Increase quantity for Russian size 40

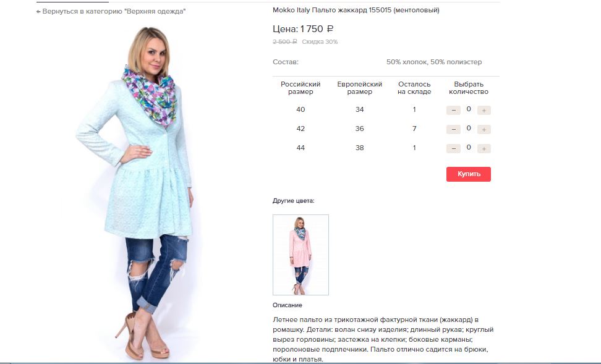point(484,111)
